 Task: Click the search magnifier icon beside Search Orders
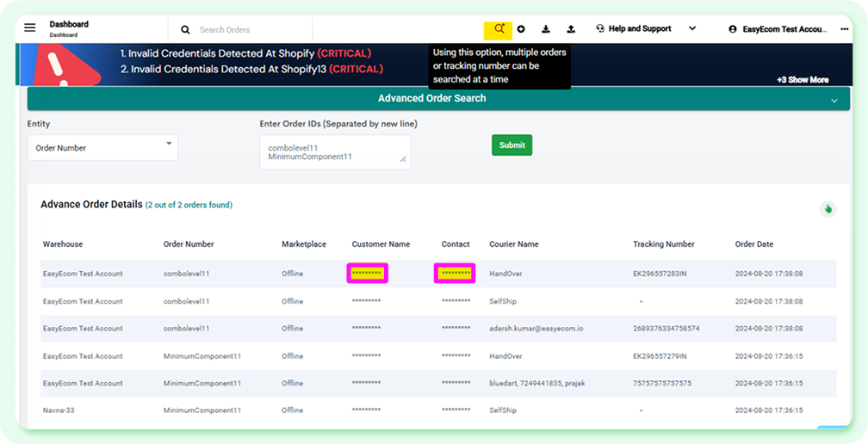coord(185,30)
